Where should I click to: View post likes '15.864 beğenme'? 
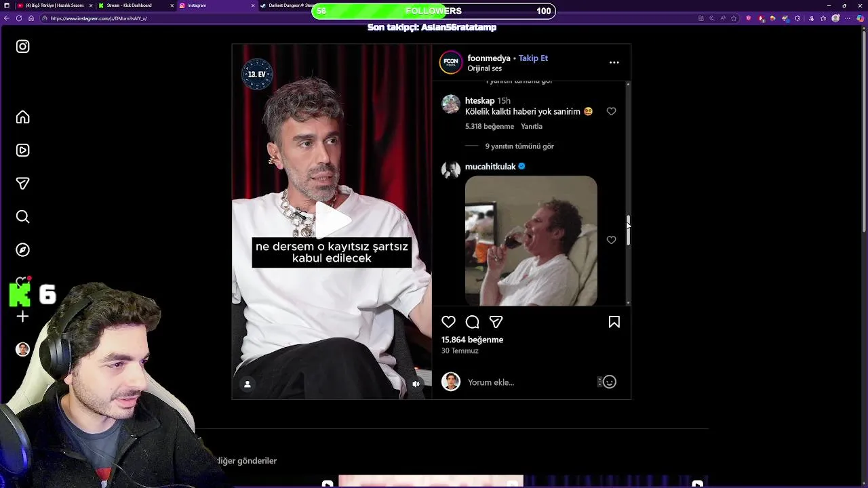473,340
